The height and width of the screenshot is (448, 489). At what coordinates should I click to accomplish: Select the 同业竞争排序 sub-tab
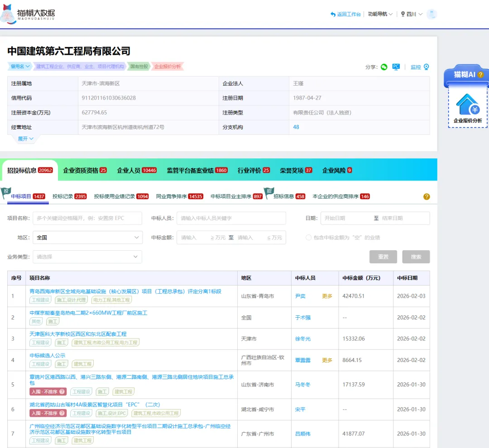[180, 196]
